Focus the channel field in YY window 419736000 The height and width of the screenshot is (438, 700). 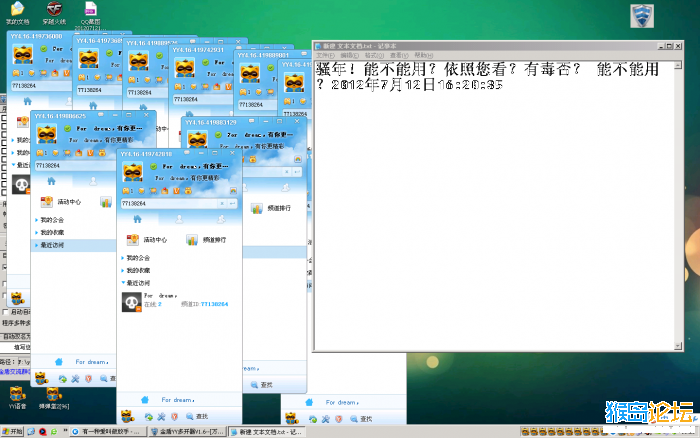[40, 86]
